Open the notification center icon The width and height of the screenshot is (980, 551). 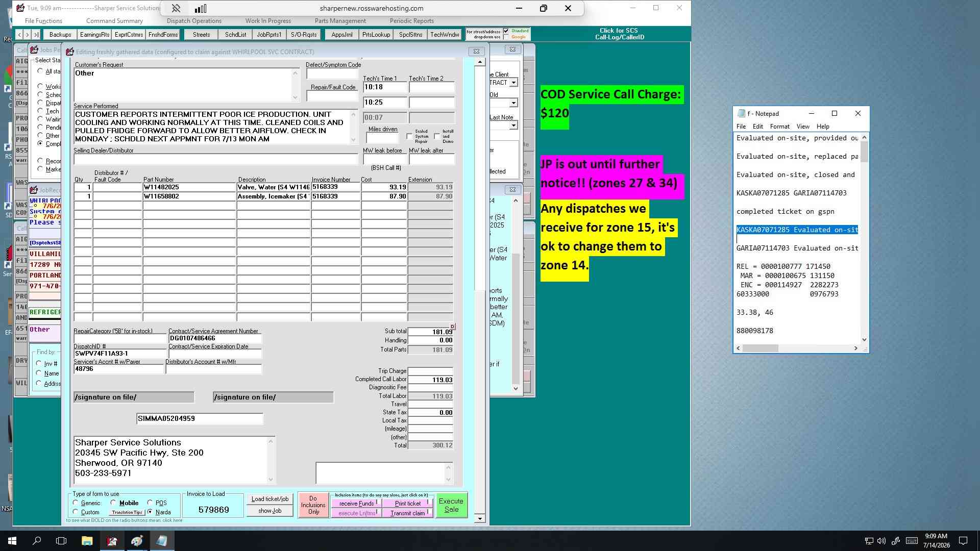pyautogui.click(x=963, y=541)
